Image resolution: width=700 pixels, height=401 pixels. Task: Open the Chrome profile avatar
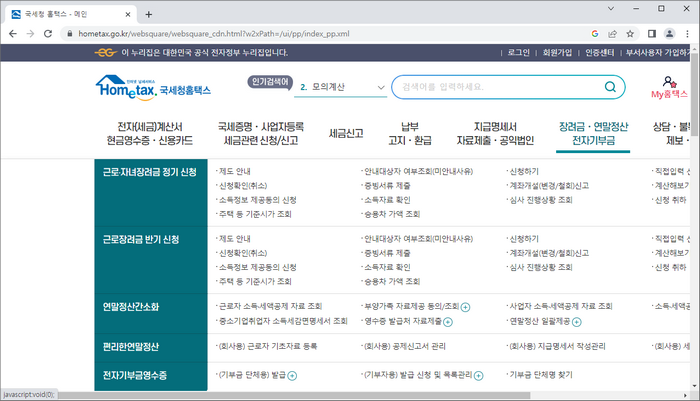pyautogui.click(x=670, y=34)
